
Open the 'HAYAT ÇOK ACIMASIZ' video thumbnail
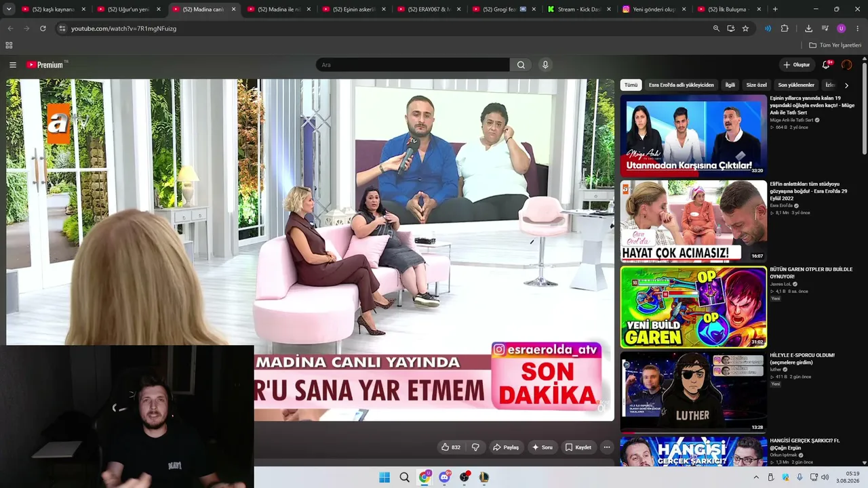point(693,221)
